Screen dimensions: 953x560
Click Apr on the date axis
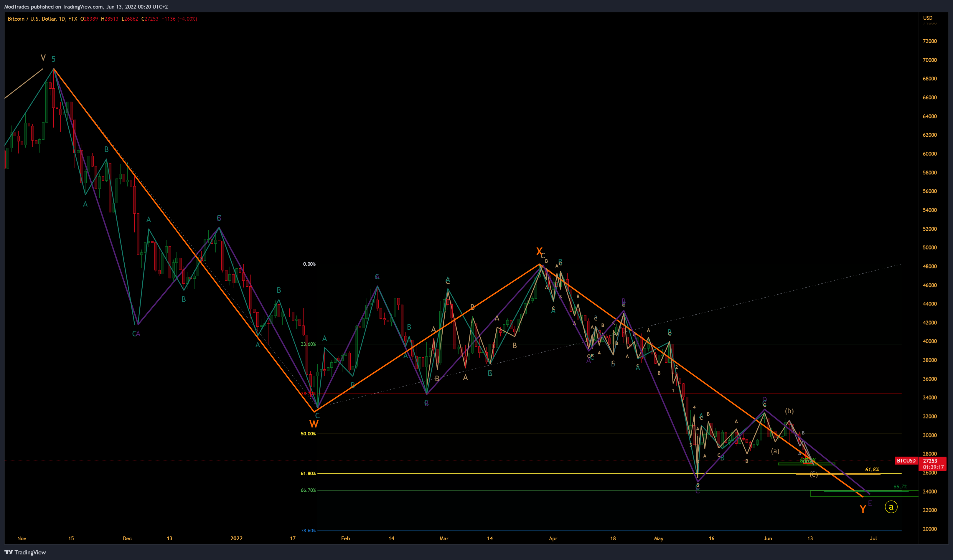pyautogui.click(x=553, y=538)
